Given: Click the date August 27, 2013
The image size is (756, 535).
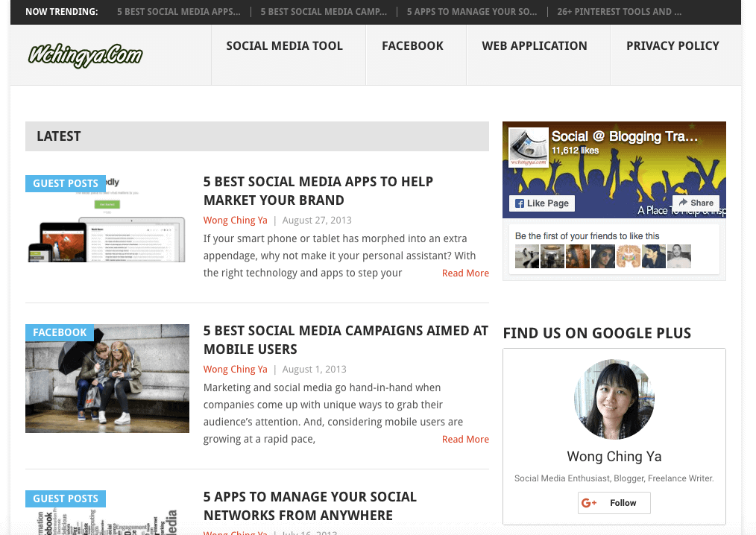Looking at the screenshot, I should [317, 221].
